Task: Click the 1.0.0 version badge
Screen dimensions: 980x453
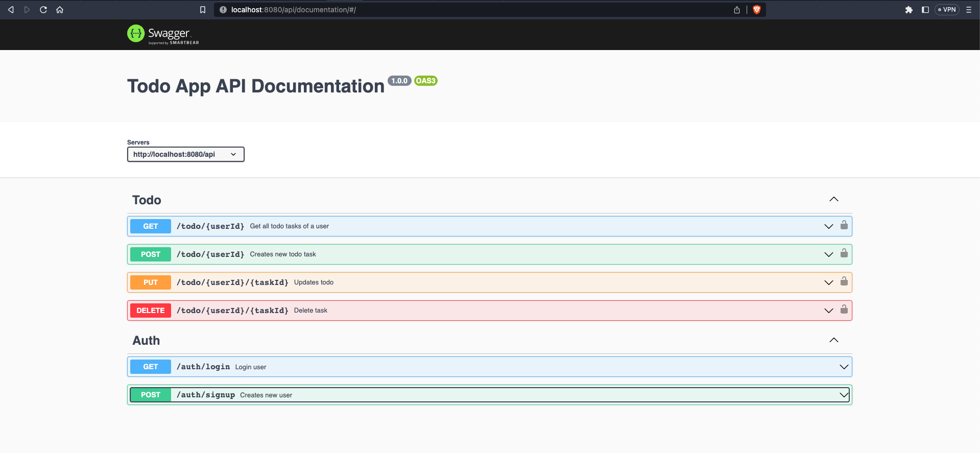Action: [399, 81]
